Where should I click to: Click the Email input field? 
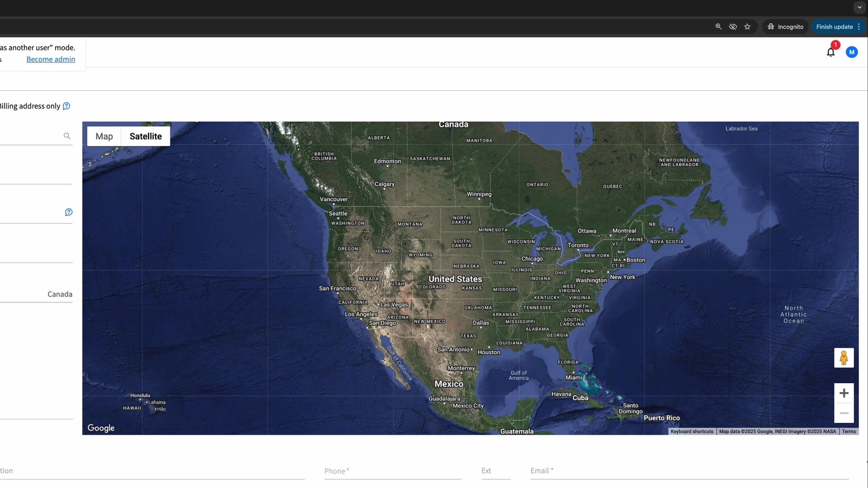click(x=689, y=471)
